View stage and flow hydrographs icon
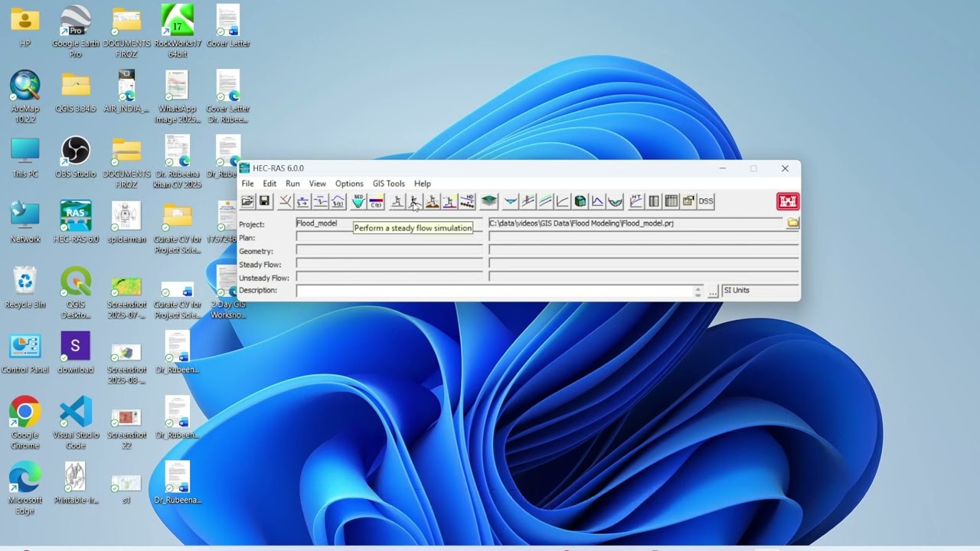Viewport: 980px width, 551px height. [597, 201]
